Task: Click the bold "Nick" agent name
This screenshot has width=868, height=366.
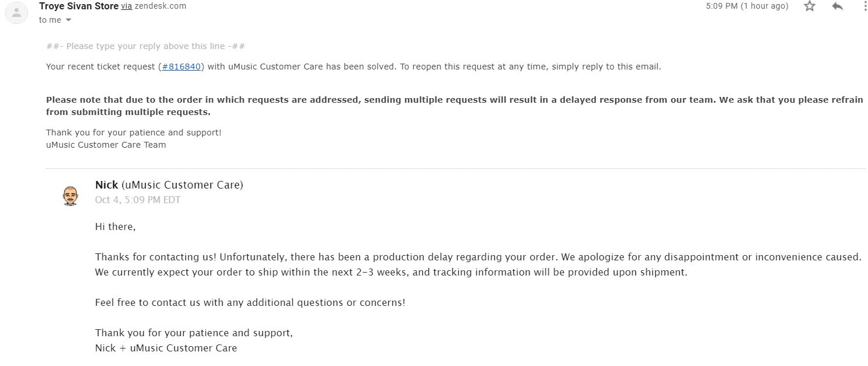Action: [x=107, y=185]
